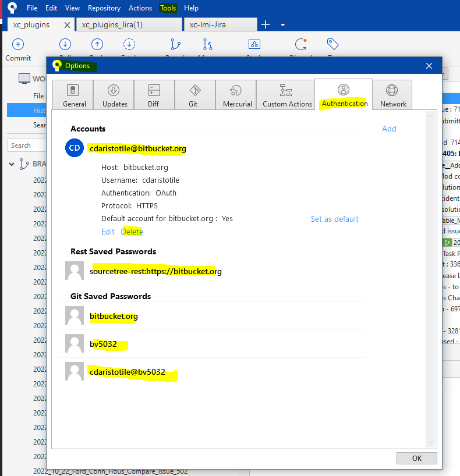460x476 pixels.
Task: Select the bv5032 Git saved password
Action: point(103,344)
